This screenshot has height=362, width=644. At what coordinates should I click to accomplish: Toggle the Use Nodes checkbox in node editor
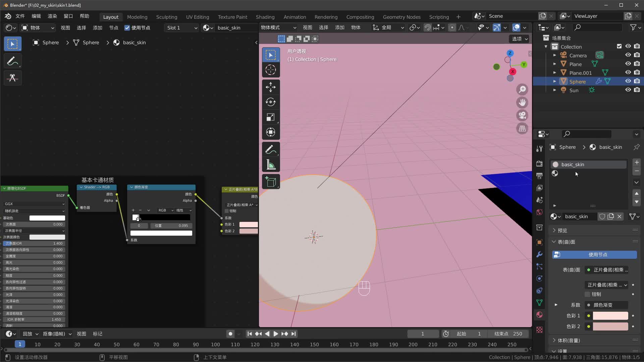point(127,28)
